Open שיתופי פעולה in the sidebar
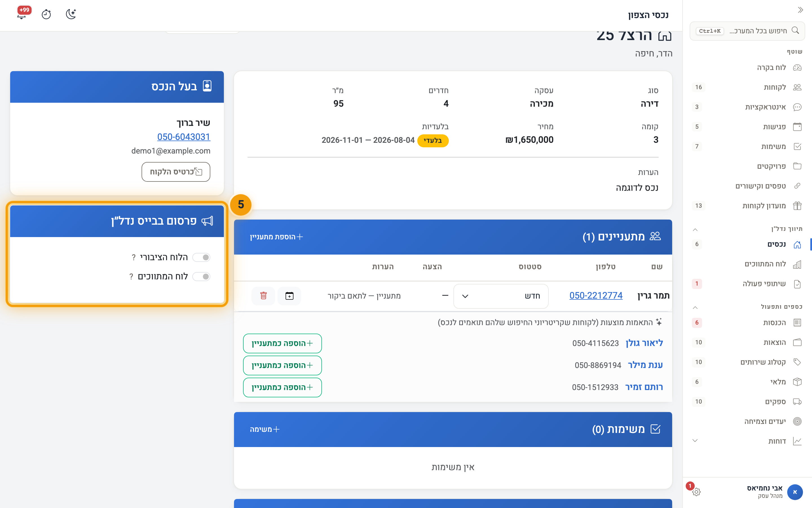The width and height of the screenshot is (812, 508). tap(747, 284)
